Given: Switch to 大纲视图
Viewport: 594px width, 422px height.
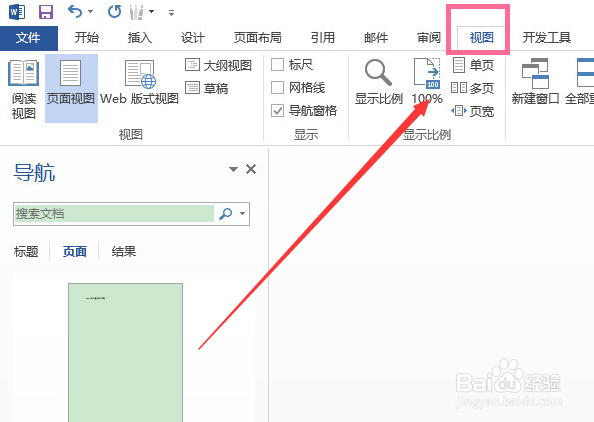Looking at the screenshot, I should tap(219, 65).
